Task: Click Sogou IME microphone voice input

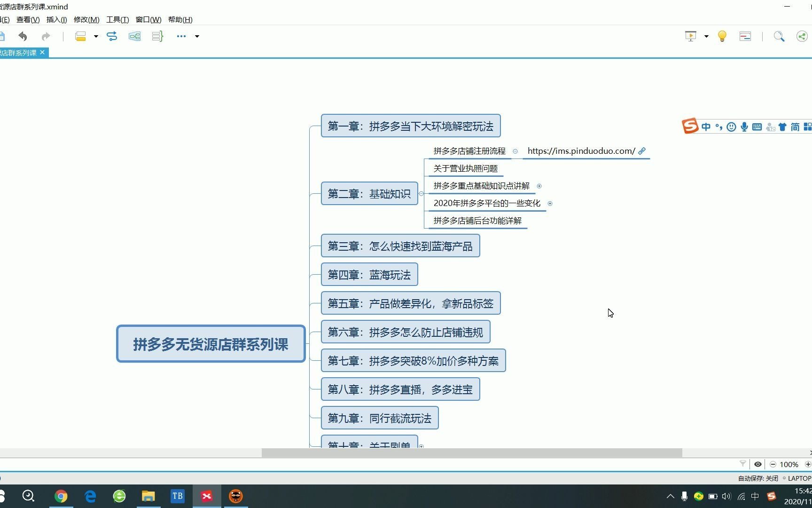Action: (744, 127)
